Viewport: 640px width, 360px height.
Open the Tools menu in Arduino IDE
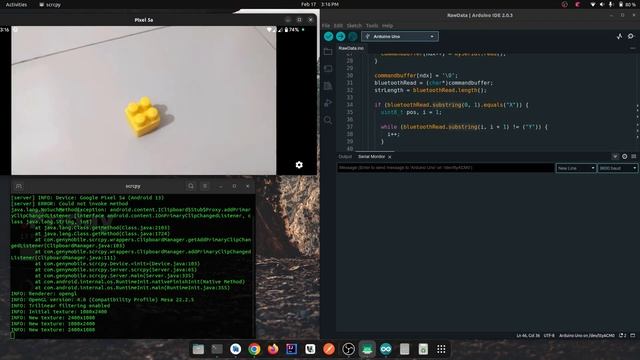(x=372, y=26)
